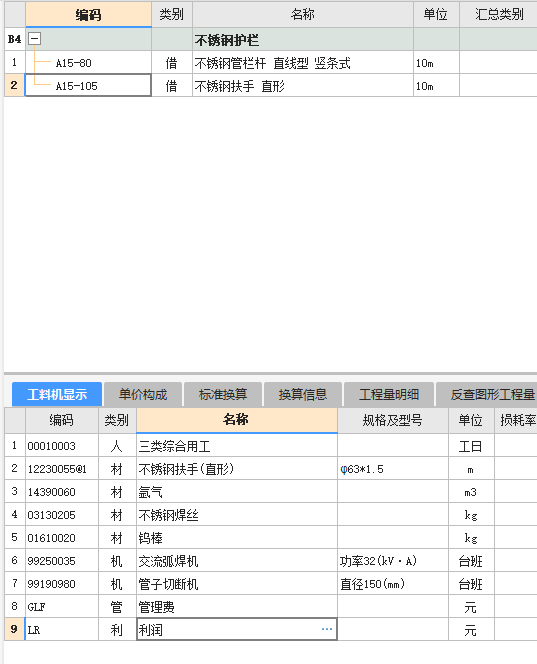Viewport: 537px width, 664px height.
Task: Select code cell 99250035
Action: pyautogui.click(x=62, y=560)
